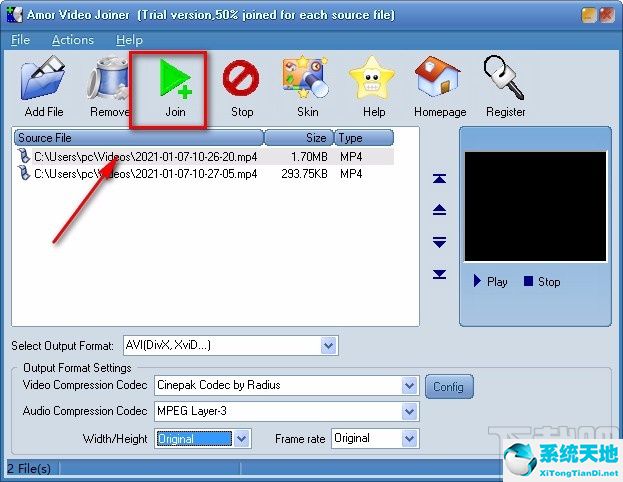Move selected file down one position
Screen dimensions: 623x482
click(x=439, y=242)
